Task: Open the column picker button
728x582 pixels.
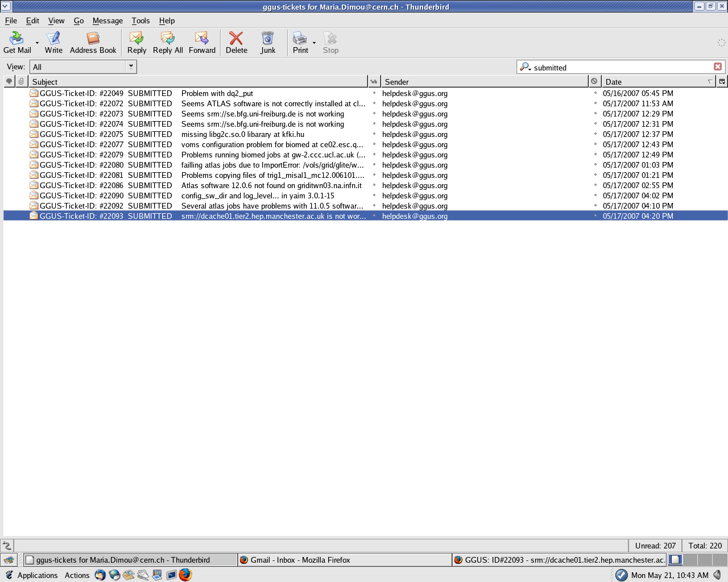Action: pyautogui.click(x=722, y=81)
